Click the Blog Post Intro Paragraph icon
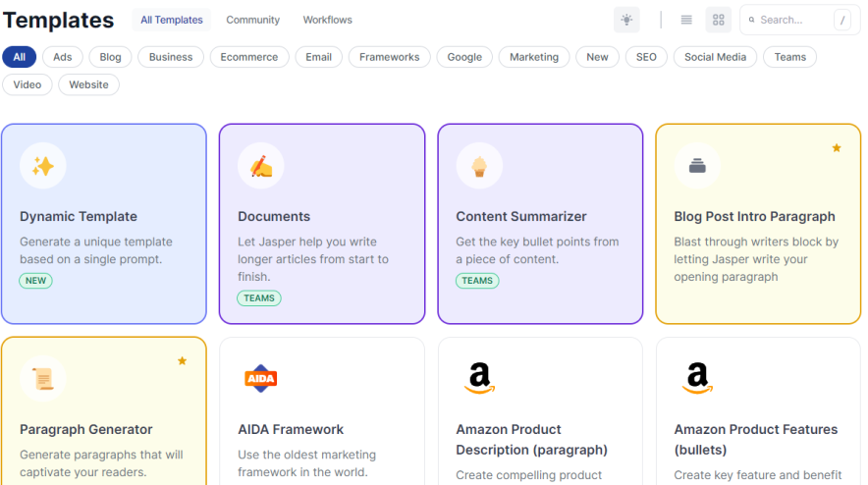 click(697, 166)
